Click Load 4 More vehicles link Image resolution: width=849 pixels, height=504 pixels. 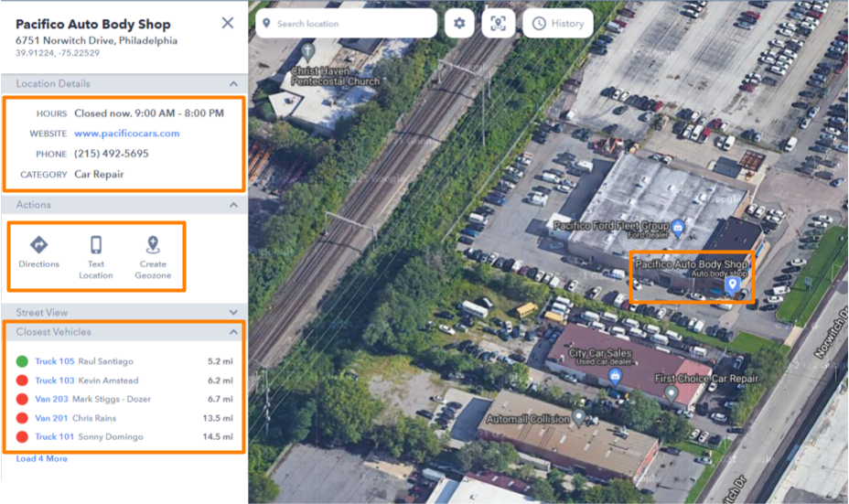point(42,458)
